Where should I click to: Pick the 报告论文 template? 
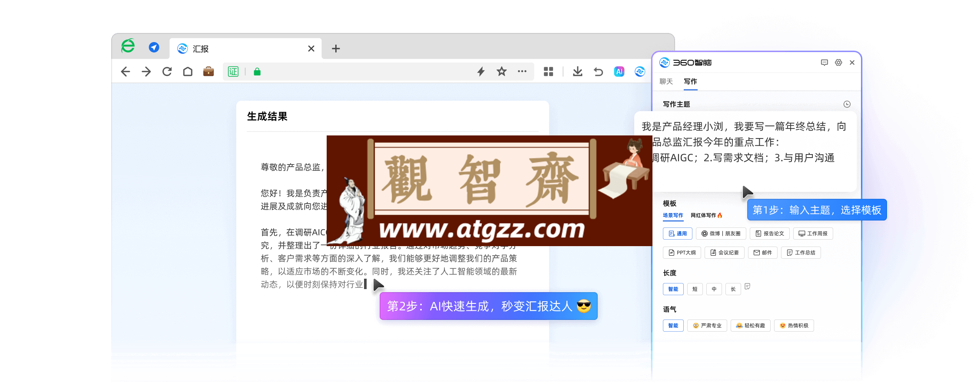coord(770,234)
